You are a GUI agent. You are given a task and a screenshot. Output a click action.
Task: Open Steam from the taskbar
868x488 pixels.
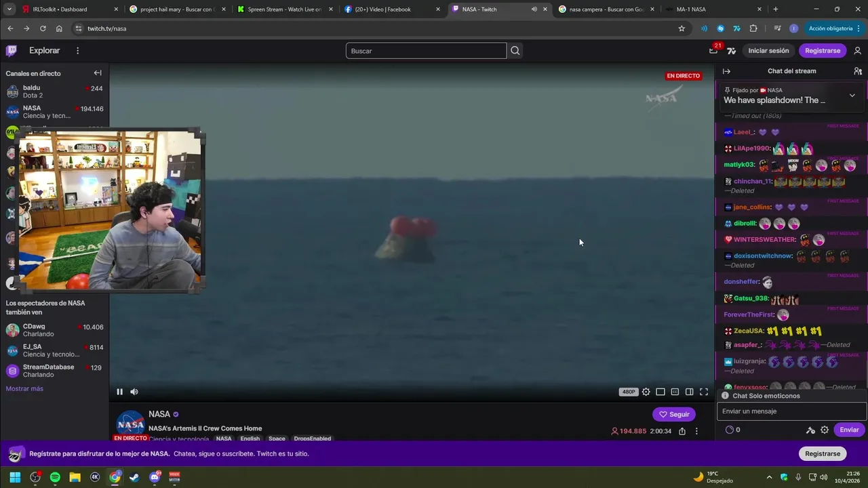tap(134, 477)
